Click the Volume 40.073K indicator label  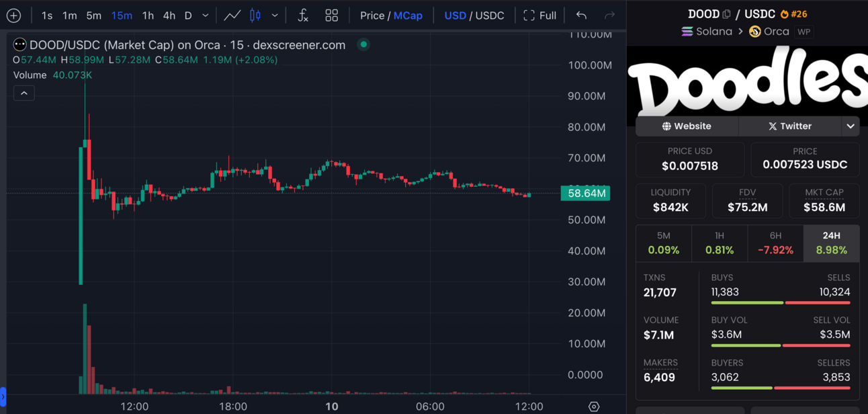(x=52, y=75)
